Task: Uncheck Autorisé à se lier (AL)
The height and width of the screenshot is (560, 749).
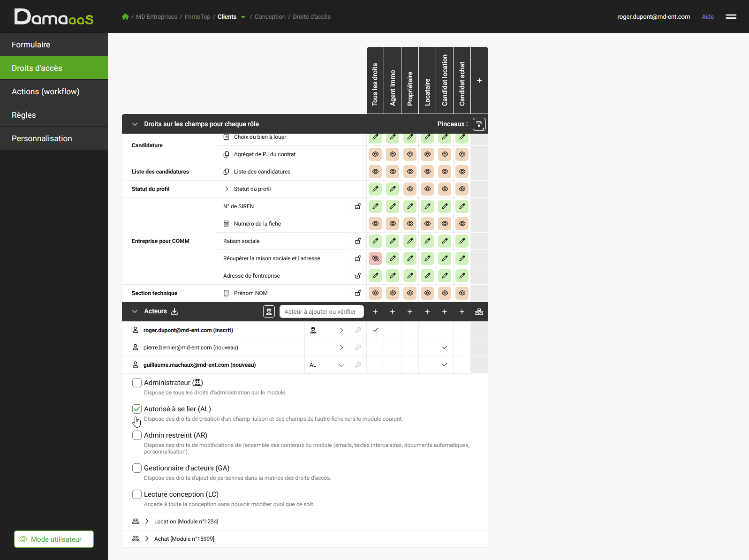Action: 137,409
